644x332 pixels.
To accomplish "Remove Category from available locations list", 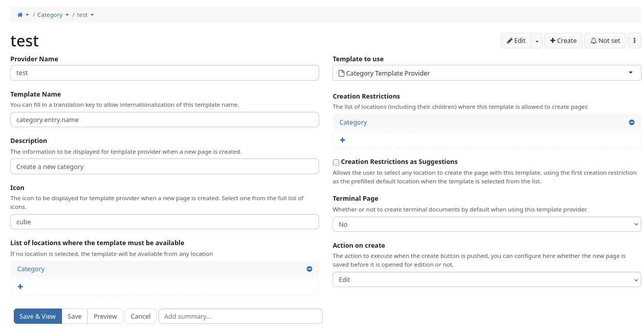I will tap(309, 269).
